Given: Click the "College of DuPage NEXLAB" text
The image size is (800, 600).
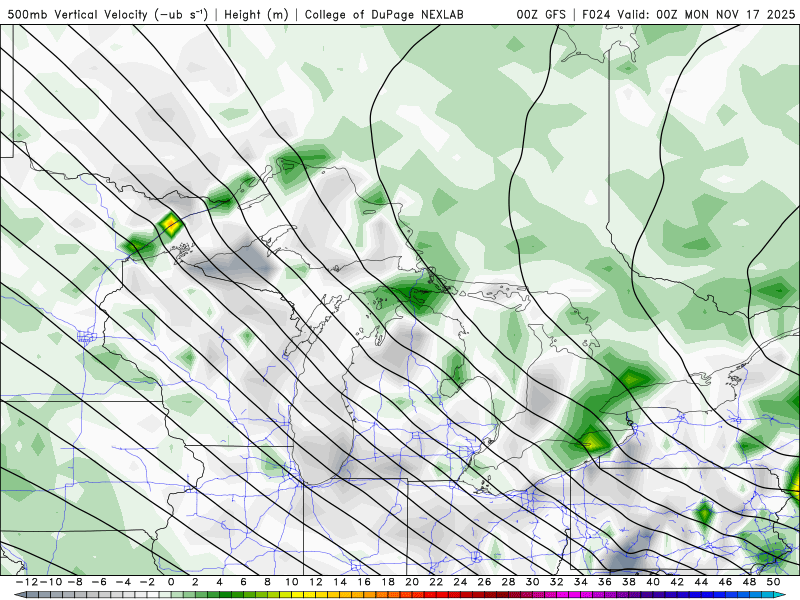Looking at the screenshot, I should coord(384,14).
